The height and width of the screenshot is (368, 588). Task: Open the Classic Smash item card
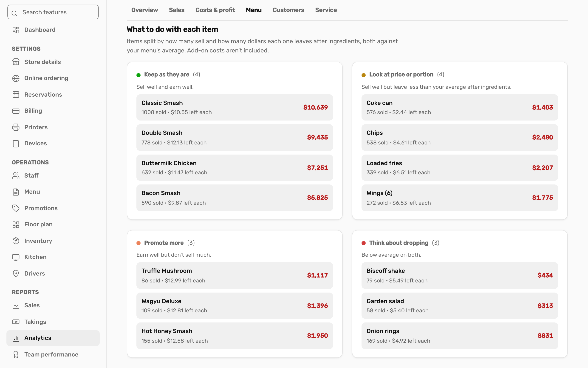tap(235, 107)
